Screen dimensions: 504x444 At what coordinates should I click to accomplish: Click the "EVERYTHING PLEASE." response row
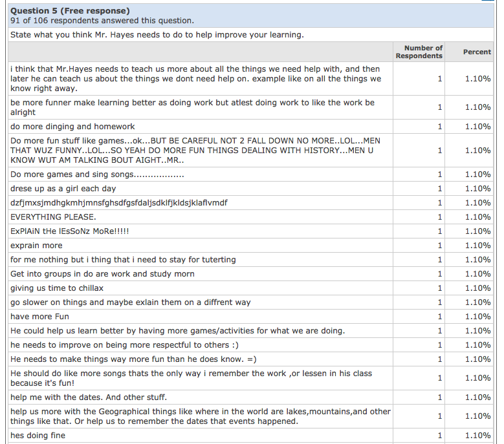[53, 217]
